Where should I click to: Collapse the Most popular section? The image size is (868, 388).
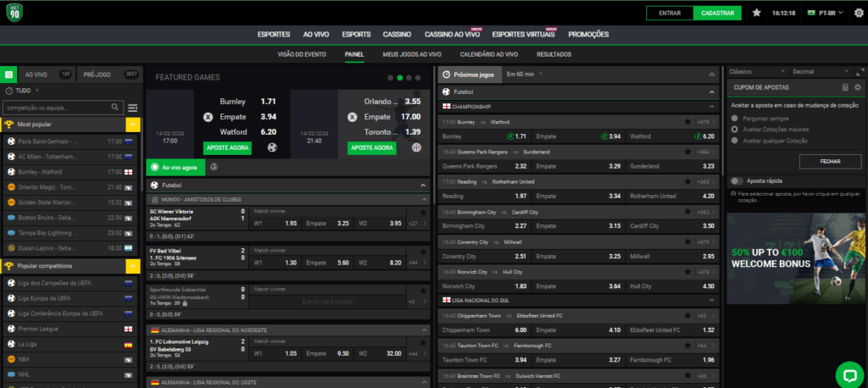tap(132, 124)
